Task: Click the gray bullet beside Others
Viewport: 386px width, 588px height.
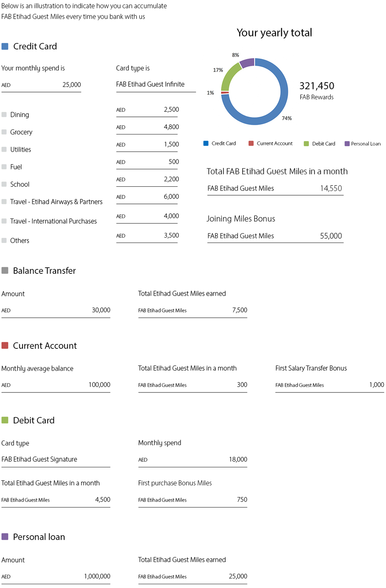Action: 4,240
